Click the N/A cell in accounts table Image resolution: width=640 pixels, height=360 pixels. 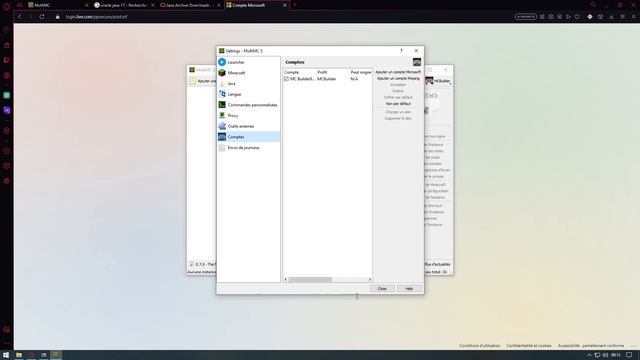[354, 79]
